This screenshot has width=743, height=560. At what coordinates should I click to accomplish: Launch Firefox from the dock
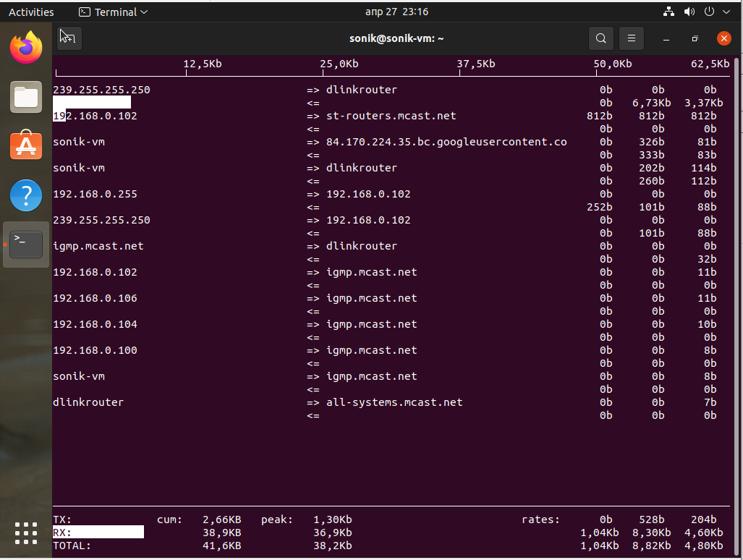point(26,48)
